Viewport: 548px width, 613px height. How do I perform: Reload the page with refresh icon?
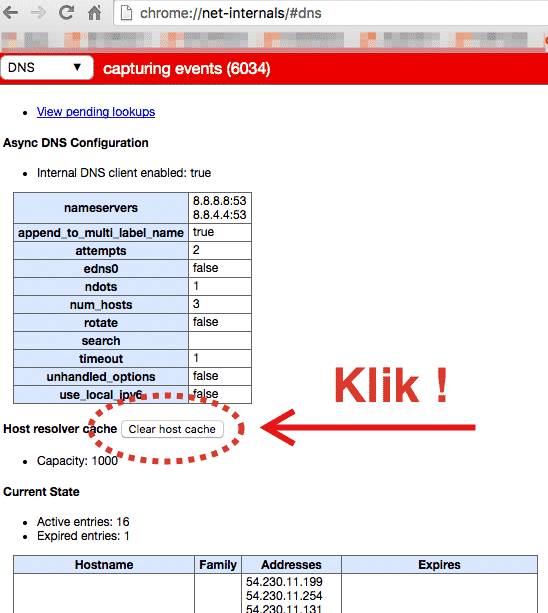pyautogui.click(x=66, y=13)
